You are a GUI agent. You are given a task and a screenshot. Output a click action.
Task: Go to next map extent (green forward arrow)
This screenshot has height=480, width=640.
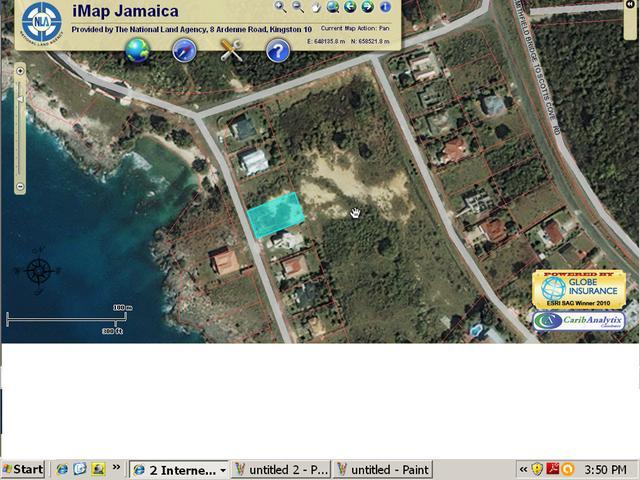tap(367, 7)
